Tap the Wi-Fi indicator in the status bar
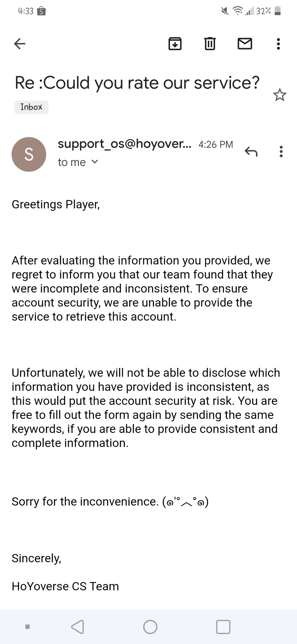The image size is (297, 644). [x=238, y=11]
